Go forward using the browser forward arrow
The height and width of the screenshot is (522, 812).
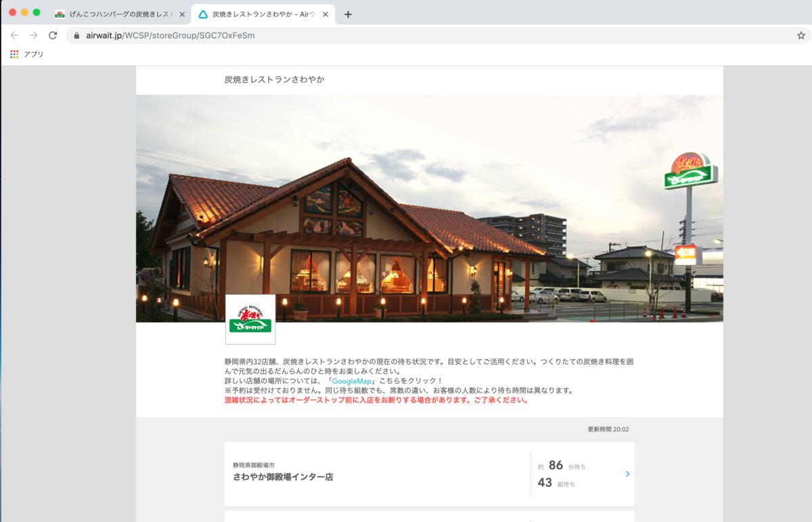[33, 35]
